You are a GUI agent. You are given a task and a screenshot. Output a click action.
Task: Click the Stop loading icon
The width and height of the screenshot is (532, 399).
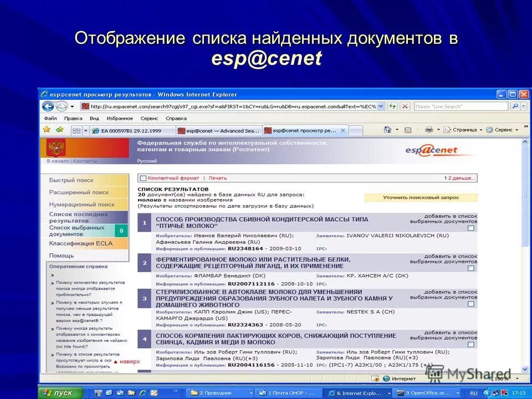pos(405,106)
